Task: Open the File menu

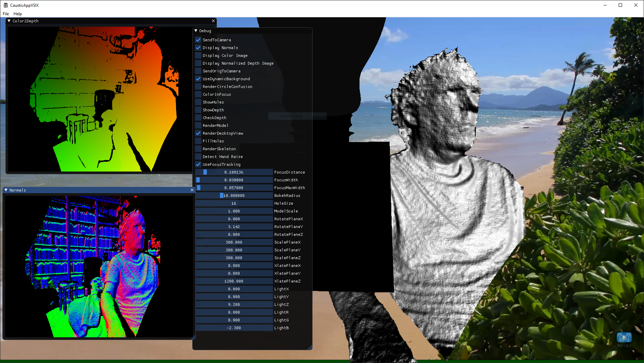Action: [x=6, y=14]
